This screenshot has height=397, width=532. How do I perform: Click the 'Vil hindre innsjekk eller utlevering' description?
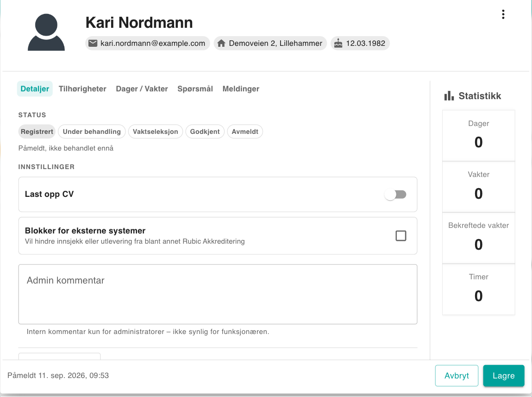(x=135, y=242)
